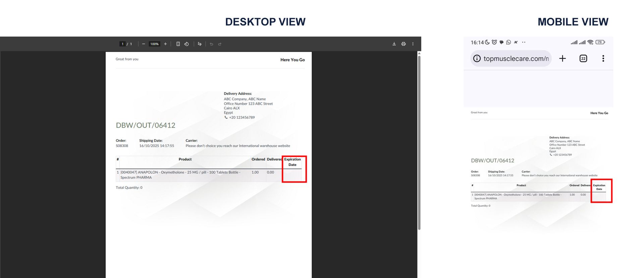Tap the WhatsApp notification icon in the status bar
644x278 pixels.
[508, 42]
